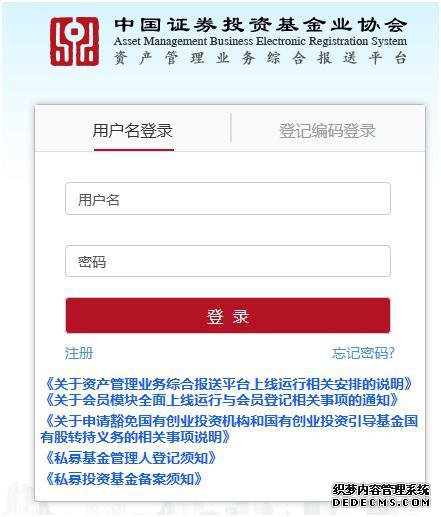Click the red 登录 button
Screen dimensions: 441x517
pos(228,316)
